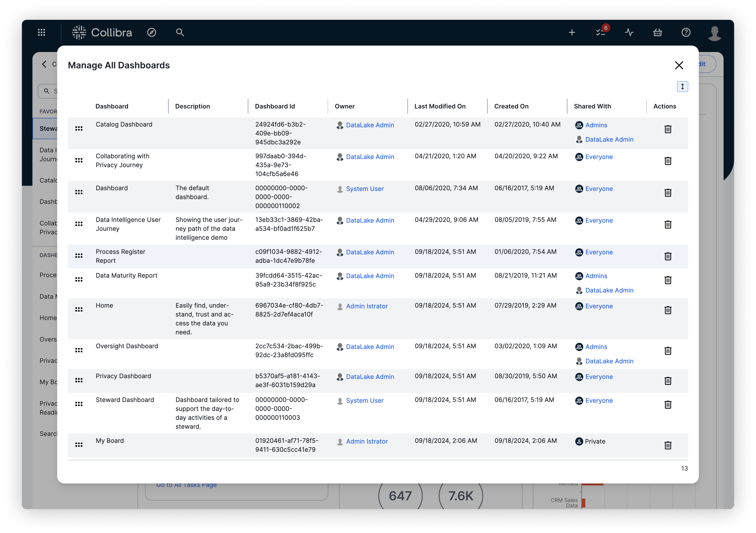The width and height of the screenshot is (756, 533).
Task: Open DataLake Admin shared user in Oversight row
Action: tap(609, 361)
